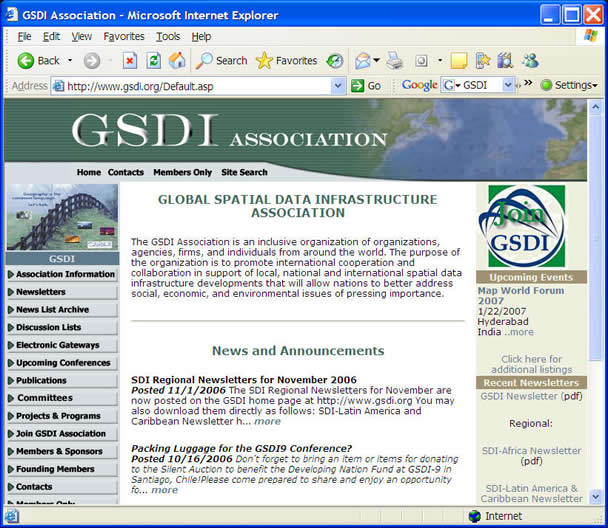The height and width of the screenshot is (528, 608).
Task: Click the Map World Forum 2007 link
Action: point(521,296)
